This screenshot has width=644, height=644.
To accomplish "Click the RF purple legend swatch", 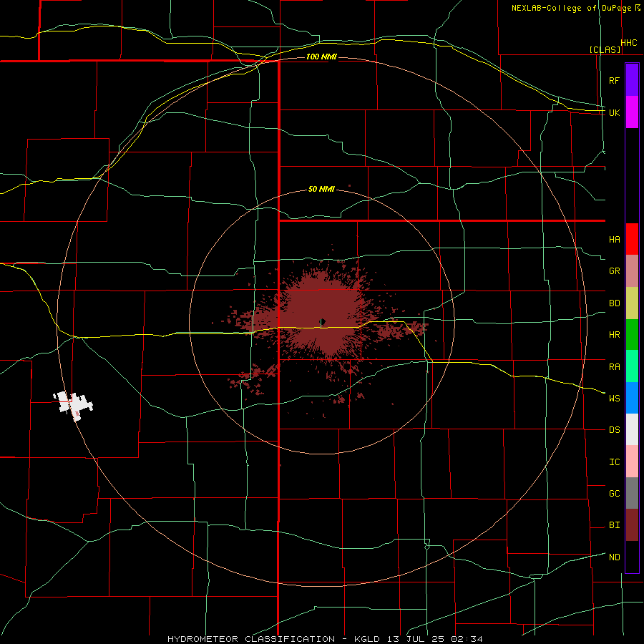I will pyautogui.click(x=632, y=80).
